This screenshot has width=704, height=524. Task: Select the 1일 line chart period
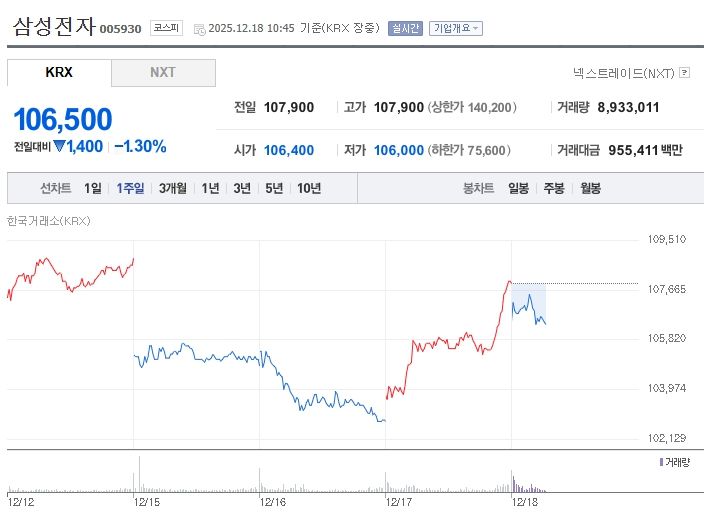click(93, 188)
